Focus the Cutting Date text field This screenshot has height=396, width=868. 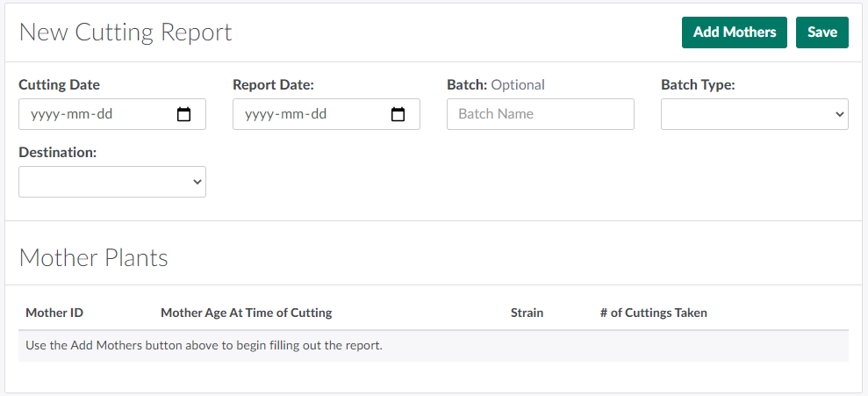pos(88,114)
